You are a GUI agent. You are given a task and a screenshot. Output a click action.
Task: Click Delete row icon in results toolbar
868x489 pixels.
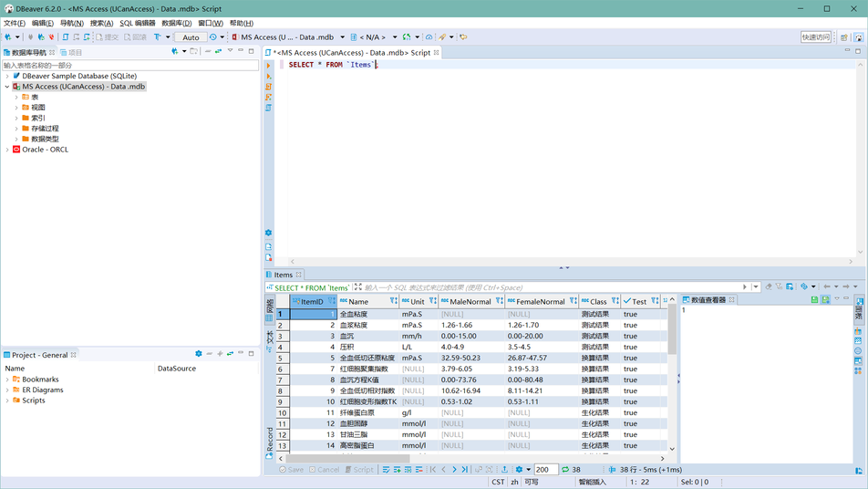pyautogui.click(x=419, y=470)
